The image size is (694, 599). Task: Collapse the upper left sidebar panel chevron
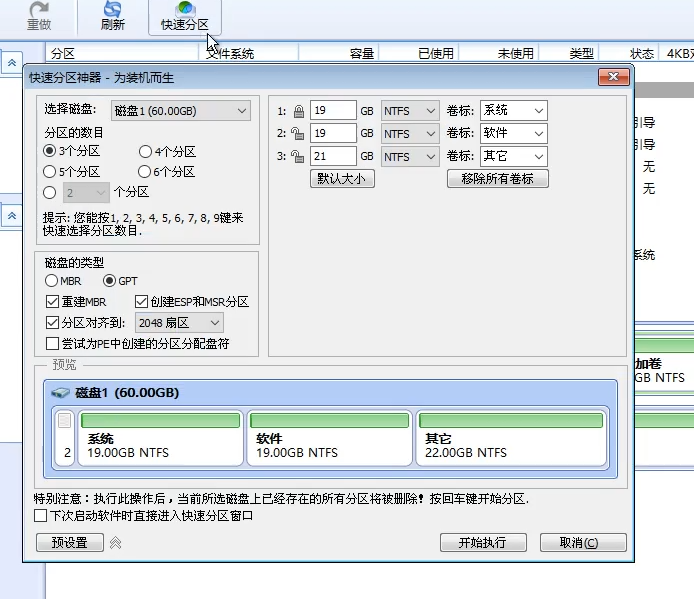click(12, 63)
